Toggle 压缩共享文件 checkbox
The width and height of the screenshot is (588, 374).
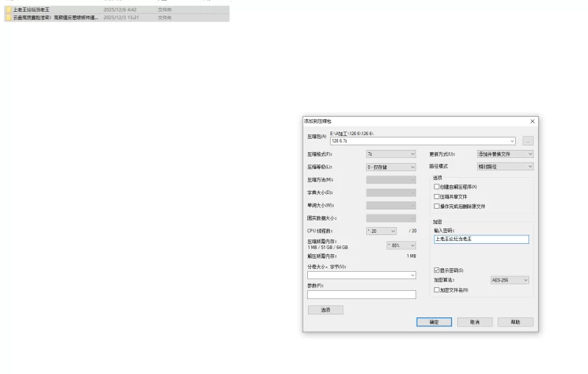(437, 196)
